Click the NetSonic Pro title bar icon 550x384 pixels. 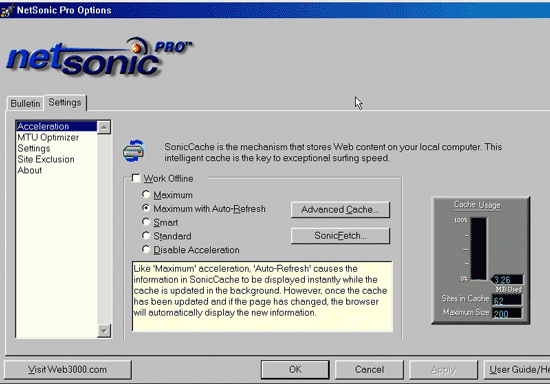coord(7,10)
